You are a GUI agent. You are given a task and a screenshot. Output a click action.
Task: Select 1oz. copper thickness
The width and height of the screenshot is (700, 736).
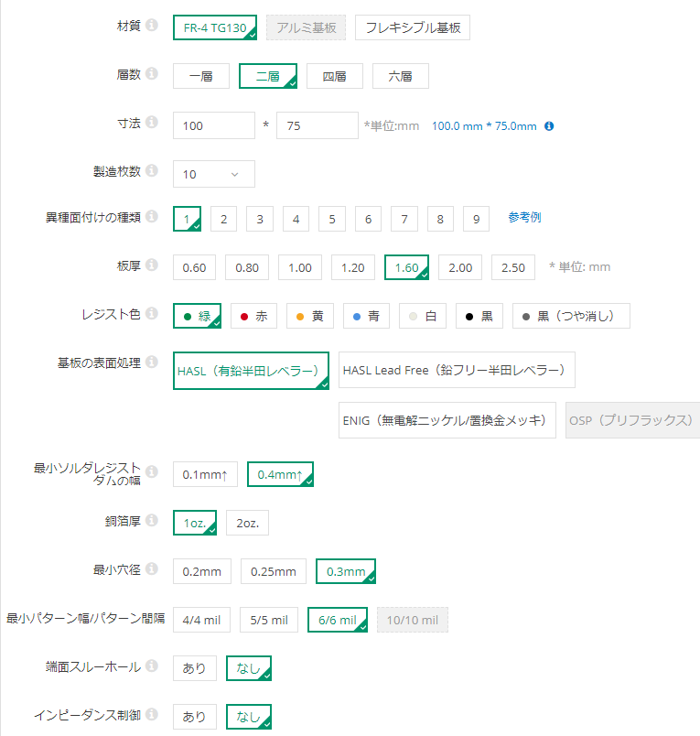(x=195, y=523)
